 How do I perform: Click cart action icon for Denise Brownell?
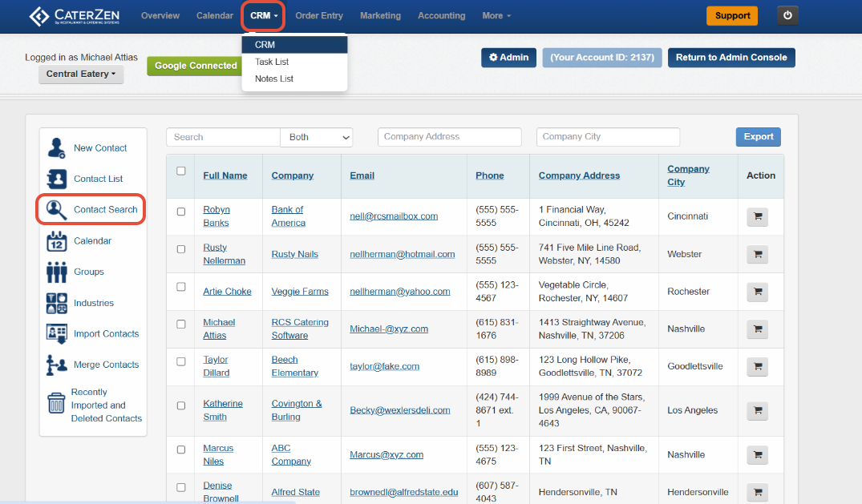pos(758,493)
